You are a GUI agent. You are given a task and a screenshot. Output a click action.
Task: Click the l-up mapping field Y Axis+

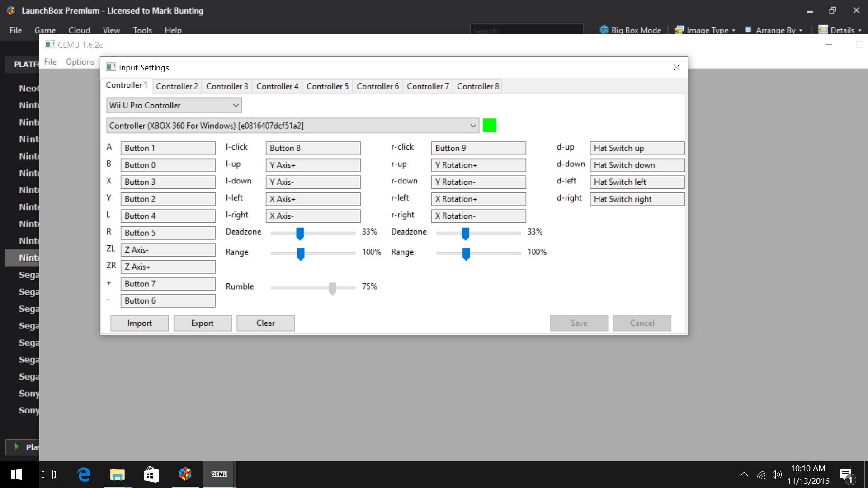point(313,165)
